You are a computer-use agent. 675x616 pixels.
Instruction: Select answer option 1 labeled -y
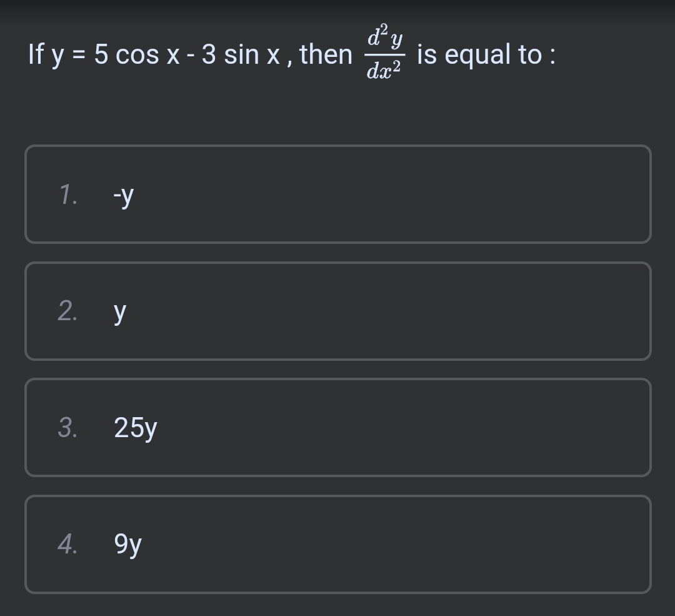[x=337, y=194]
